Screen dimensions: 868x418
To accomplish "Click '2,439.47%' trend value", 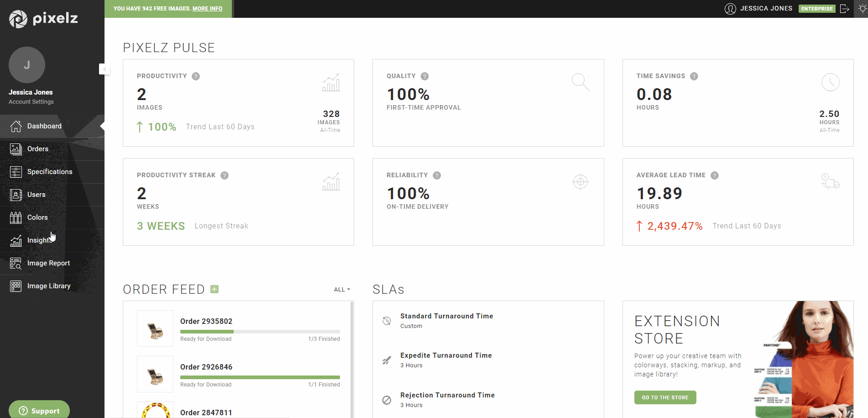I will click(x=675, y=226).
